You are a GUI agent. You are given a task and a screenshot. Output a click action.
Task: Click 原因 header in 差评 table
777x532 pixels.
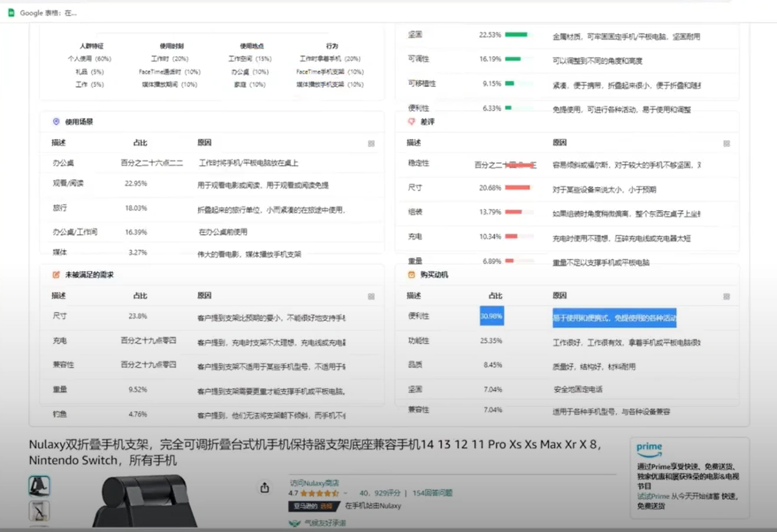[x=559, y=143]
